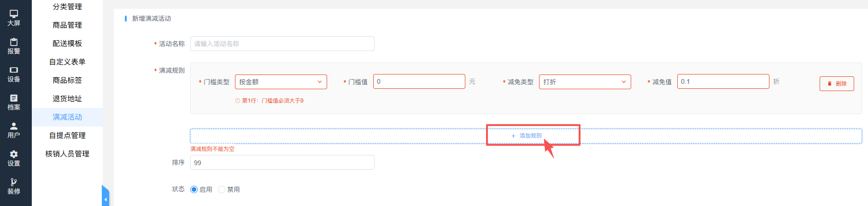Viewport: 868px width, 206px height.
Task: Select the 启用 radio button
Action: pyautogui.click(x=194, y=189)
